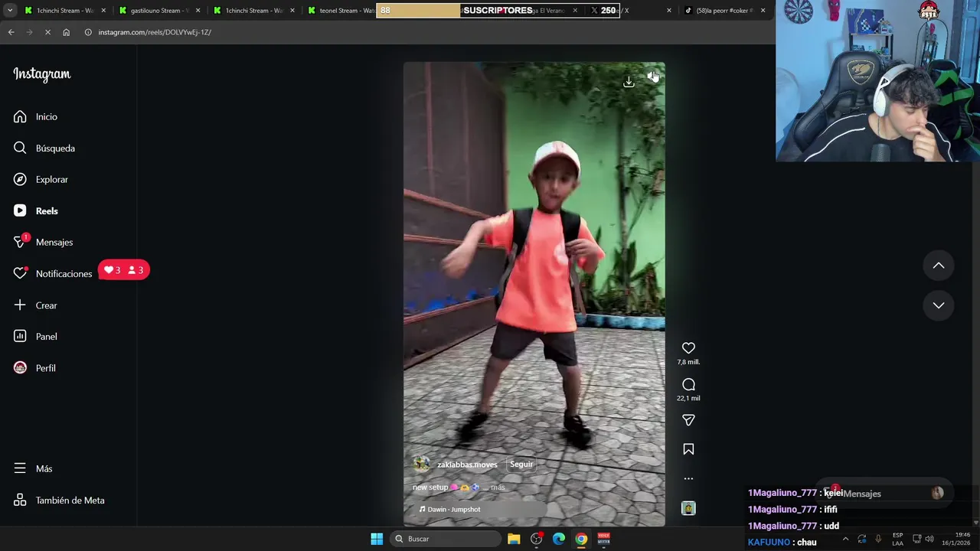The width and height of the screenshot is (980, 551).
Task: Open the zaklabbas.moves profile link
Action: point(467,465)
